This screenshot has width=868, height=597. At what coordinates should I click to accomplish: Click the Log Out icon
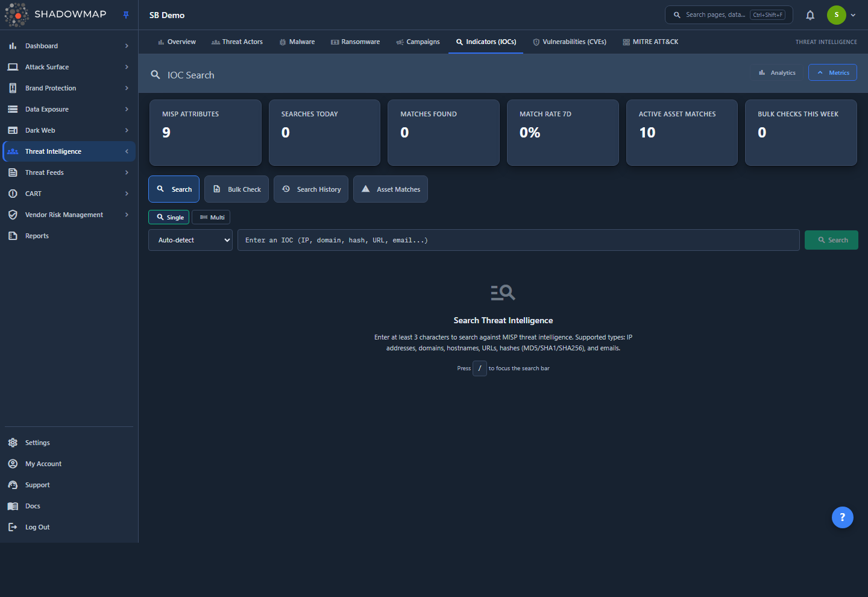coord(13,527)
